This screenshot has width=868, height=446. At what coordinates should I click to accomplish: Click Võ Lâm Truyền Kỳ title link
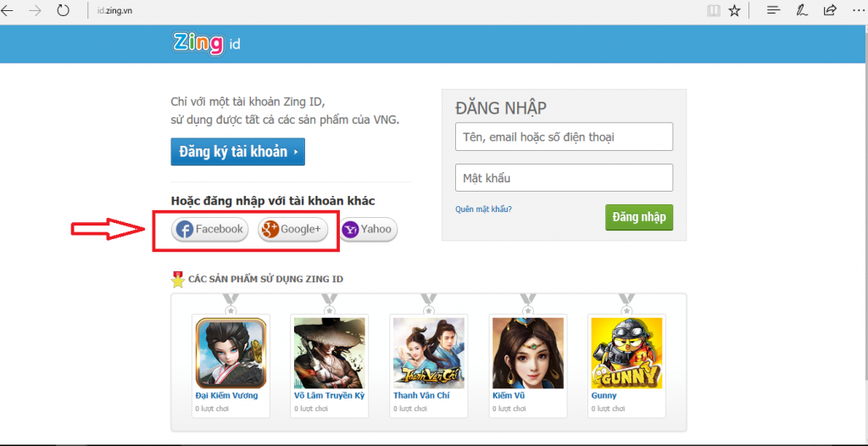tap(329, 396)
